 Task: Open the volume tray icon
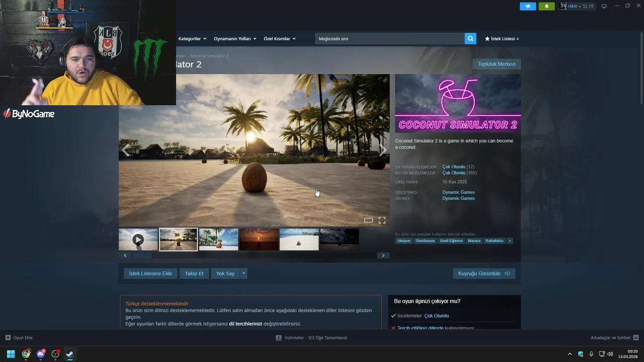pyautogui.click(x=610, y=354)
